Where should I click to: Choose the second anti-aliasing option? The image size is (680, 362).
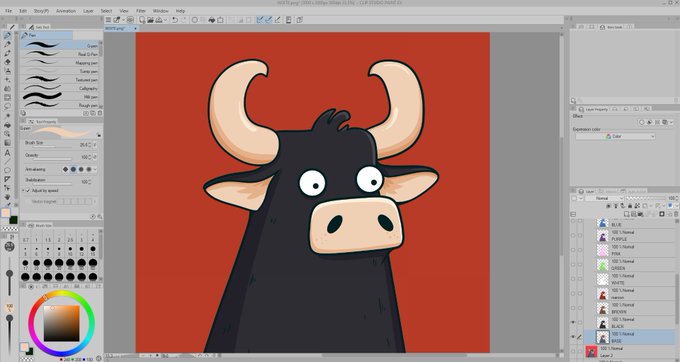tap(73, 169)
